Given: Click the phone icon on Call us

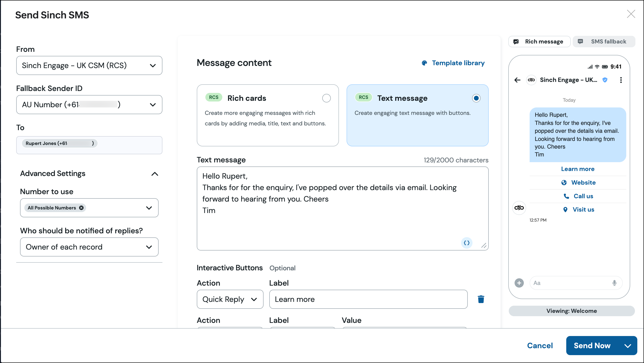Looking at the screenshot, I should pyautogui.click(x=566, y=196).
